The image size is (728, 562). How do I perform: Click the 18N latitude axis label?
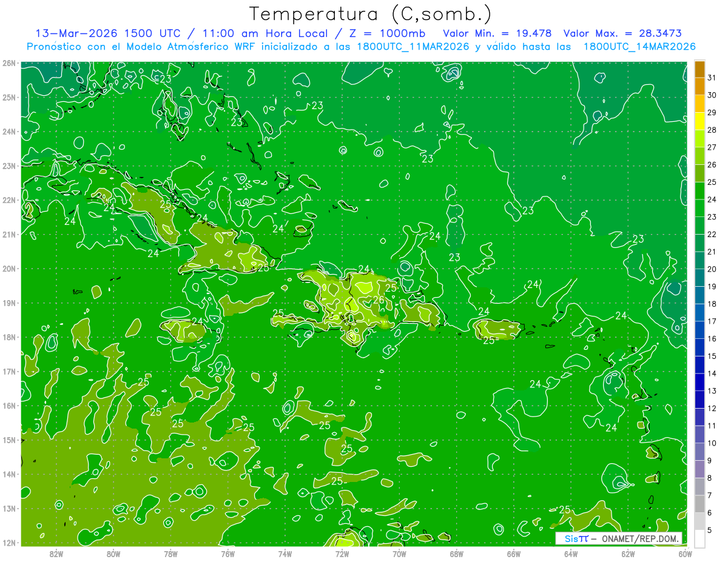(x=8, y=337)
